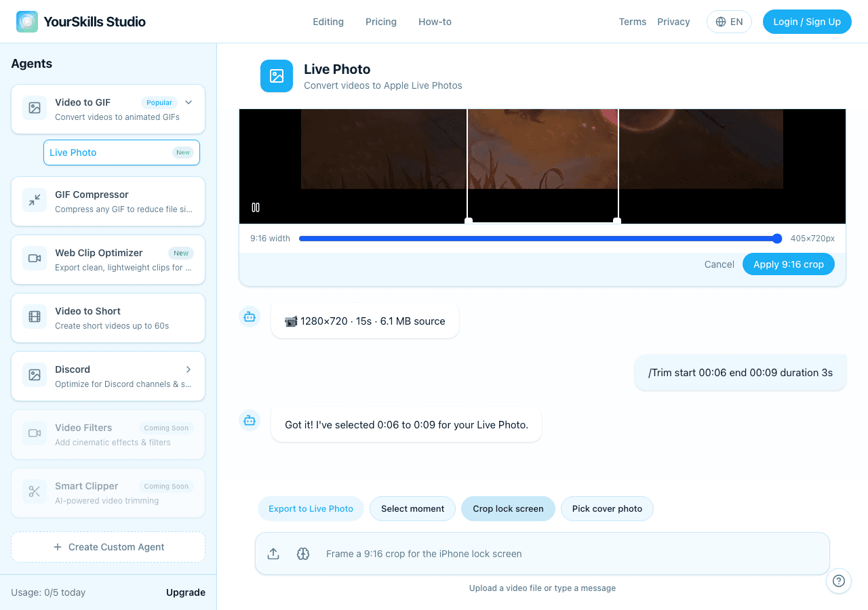
Task: Cancel the crop operation
Action: (x=719, y=264)
